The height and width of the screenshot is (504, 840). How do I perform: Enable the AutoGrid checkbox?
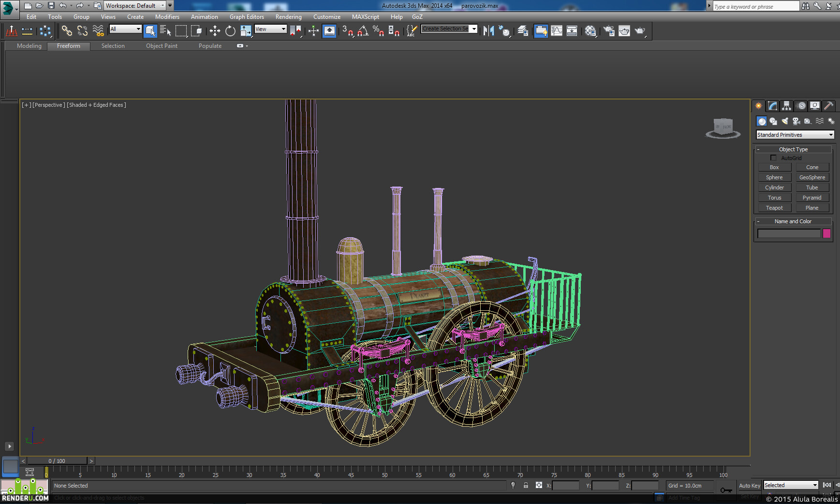tap(773, 158)
